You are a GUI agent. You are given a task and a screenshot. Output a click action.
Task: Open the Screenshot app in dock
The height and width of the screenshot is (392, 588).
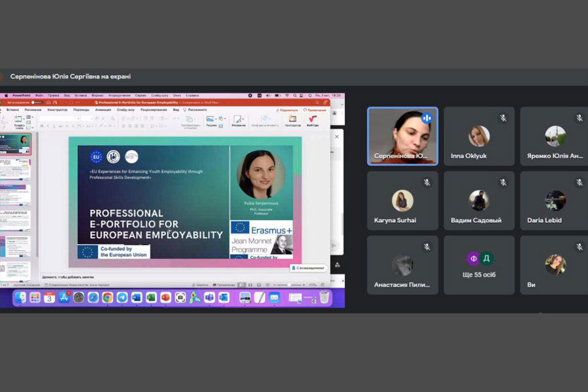(180, 297)
